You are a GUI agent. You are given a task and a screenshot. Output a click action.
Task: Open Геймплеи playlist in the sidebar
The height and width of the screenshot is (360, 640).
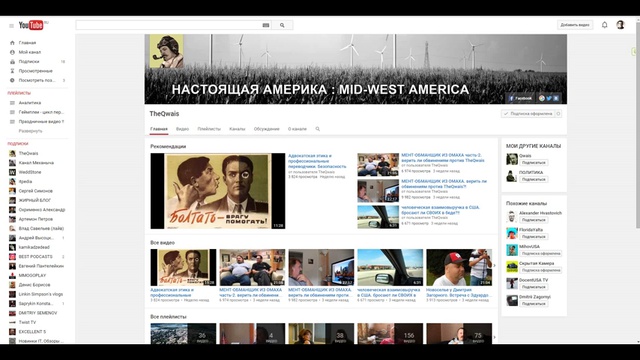(x=41, y=112)
